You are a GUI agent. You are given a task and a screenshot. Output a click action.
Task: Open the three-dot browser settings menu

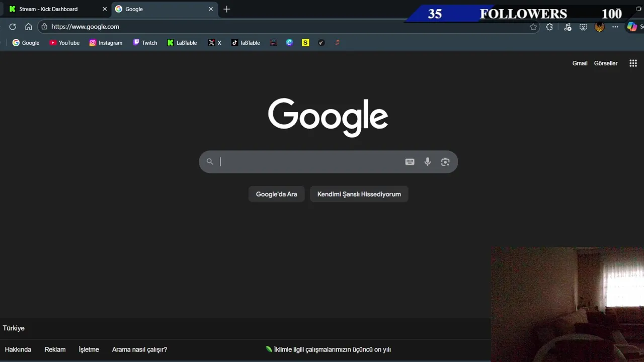(615, 27)
